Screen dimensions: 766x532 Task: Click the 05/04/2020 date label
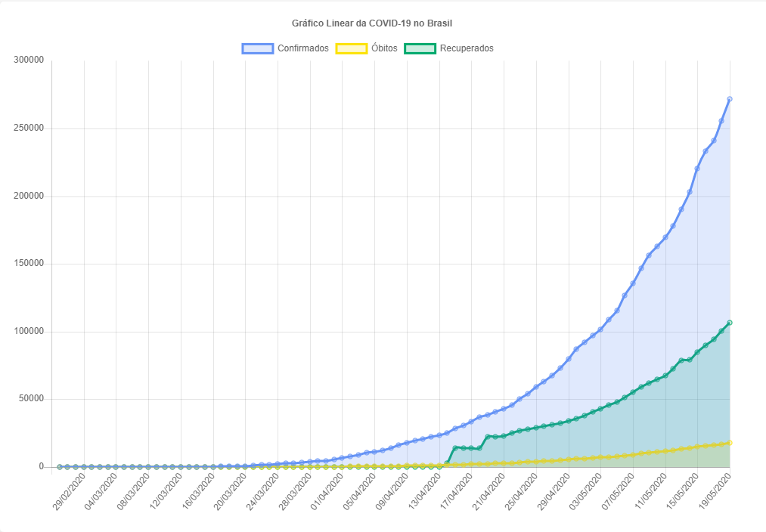tap(359, 491)
